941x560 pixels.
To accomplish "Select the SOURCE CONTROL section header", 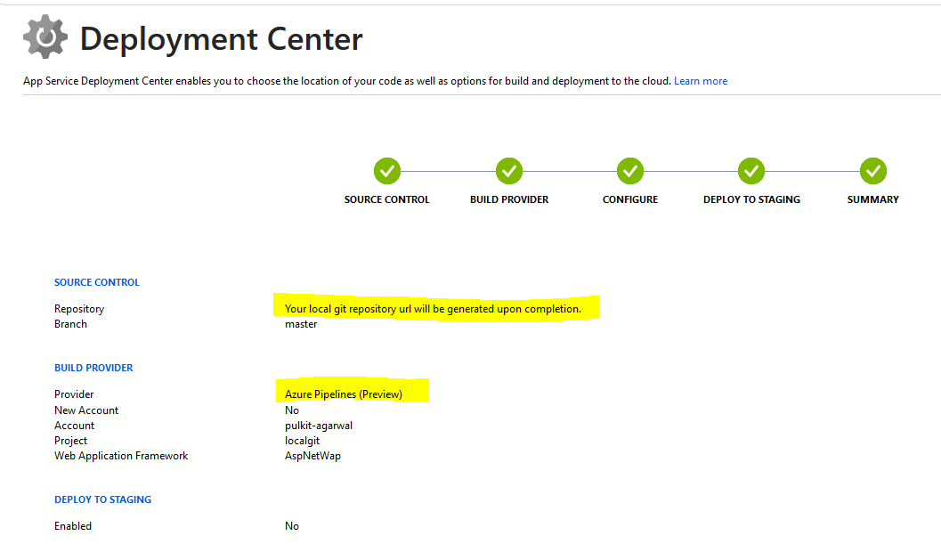I will coord(96,281).
